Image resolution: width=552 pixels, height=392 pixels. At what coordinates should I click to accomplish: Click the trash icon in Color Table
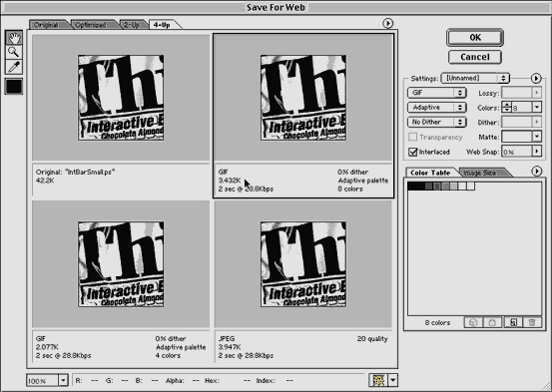[x=532, y=322]
